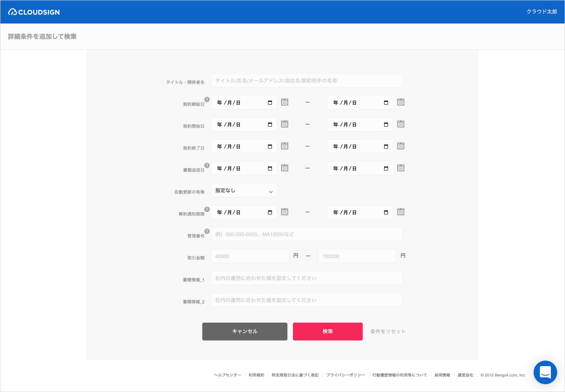This screenshot has height=392, width=565.
Task: Focus the タイトル・関係者名 text field
Action: click(x=307, y=80)
